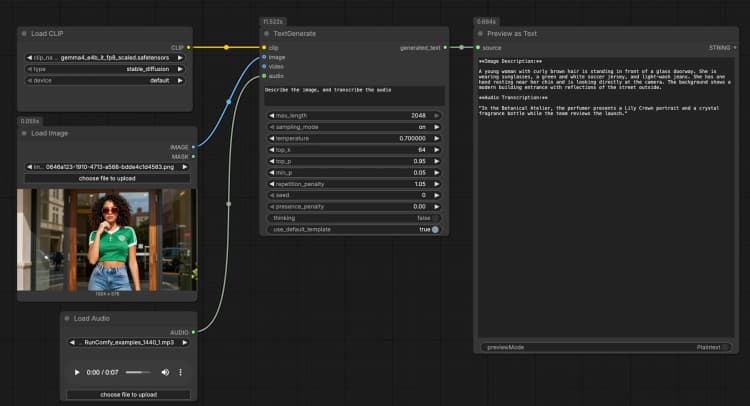The height and width of the screenshot is (406, 750).
Task: Open the Load Image file name dropdown
Action: [x=107, y=167]
